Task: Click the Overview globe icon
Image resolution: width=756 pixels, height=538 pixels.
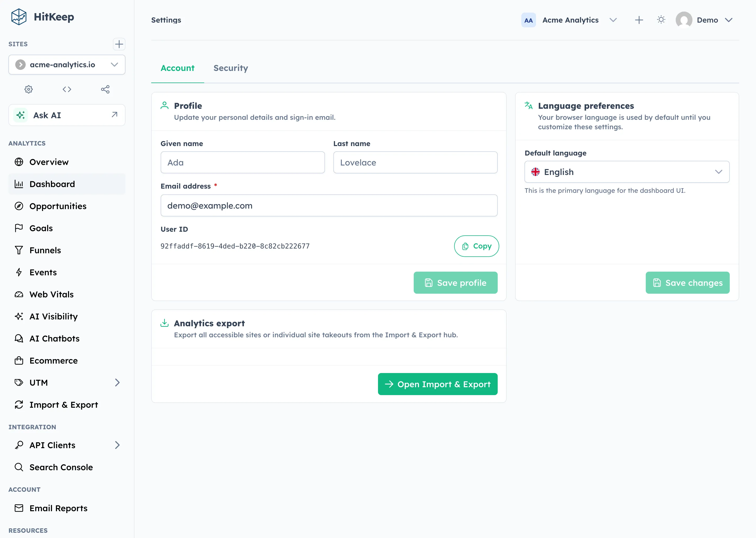Action: point(19,162)
